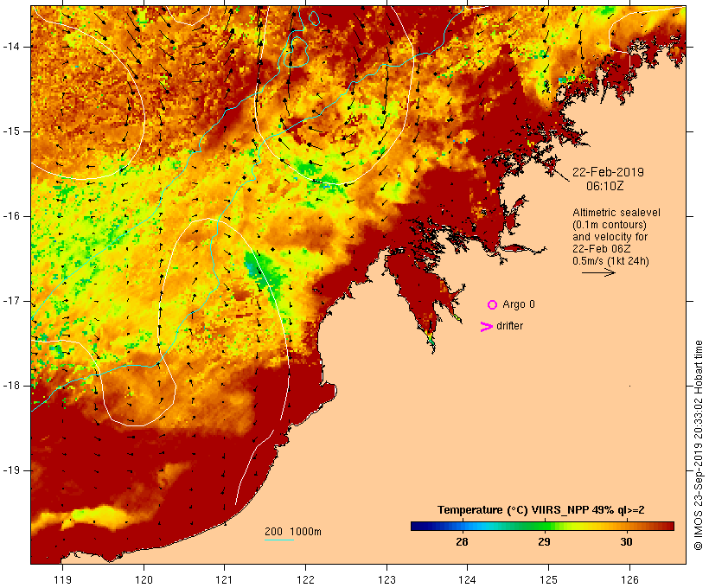This screenshot has height=588, width=709.
Task: Click the '29' value on the color bar
Action: point(544,541)
